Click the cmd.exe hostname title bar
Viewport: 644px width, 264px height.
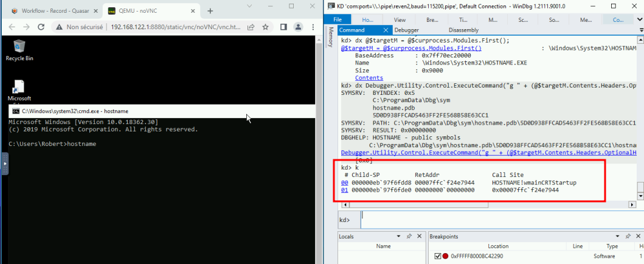161,111
